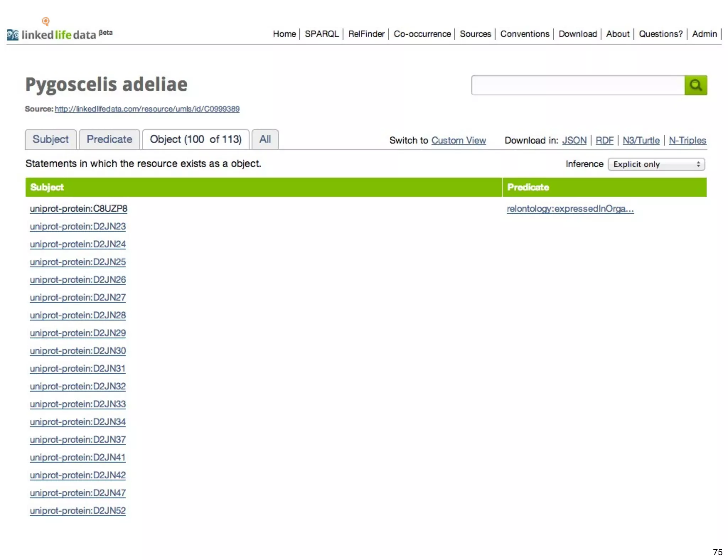Open the Co-occurrence navigation item

[422, 34]
